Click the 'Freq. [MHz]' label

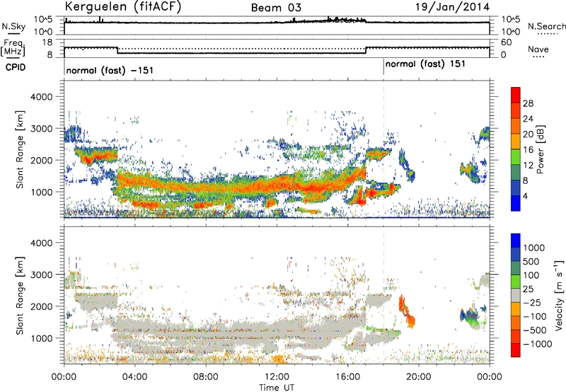[x=13, y=48]
